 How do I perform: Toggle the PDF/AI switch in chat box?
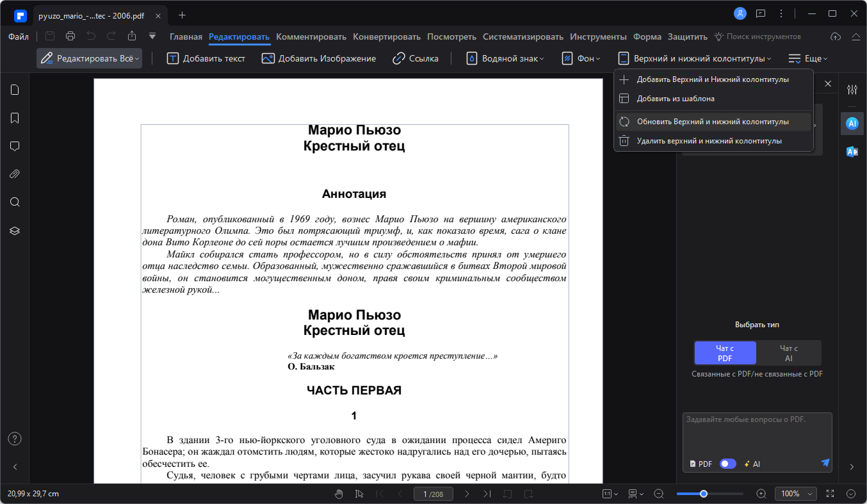pyautogui.click(x=727, y=464)
